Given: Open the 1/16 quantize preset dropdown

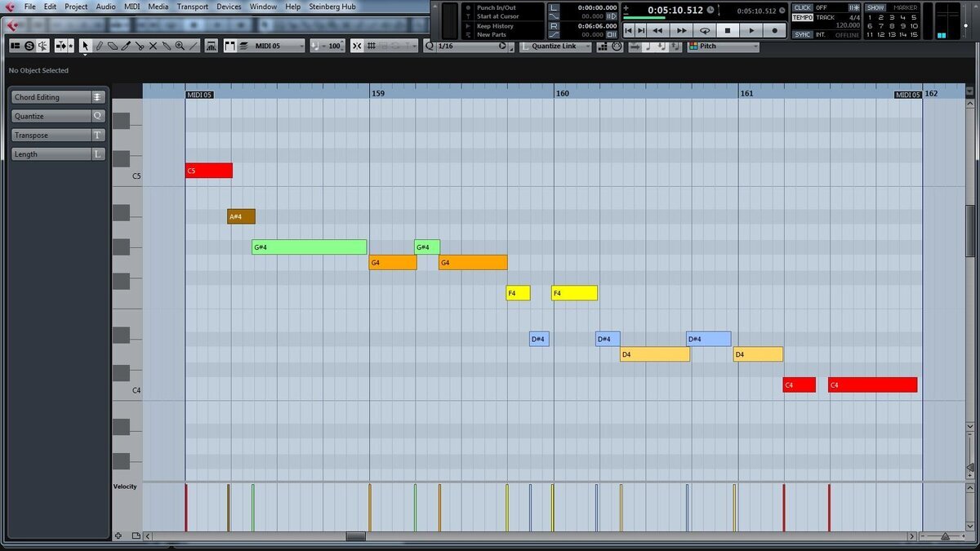Looking at the screenshot, I should [472, 47].
